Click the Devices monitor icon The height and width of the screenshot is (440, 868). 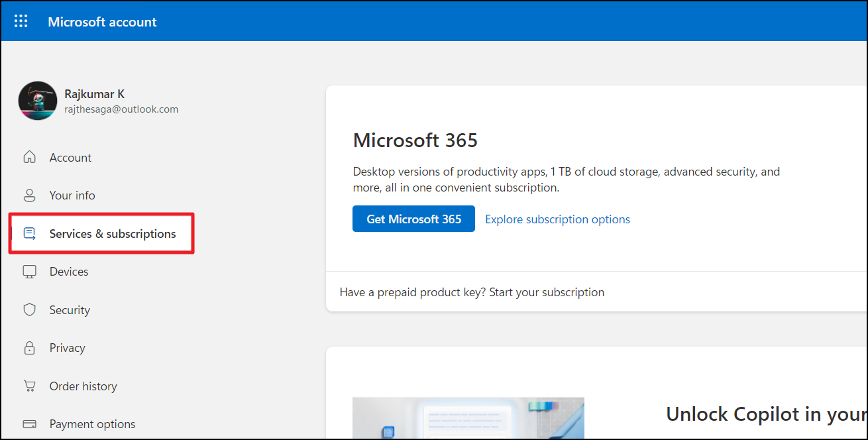pyautogui.click(x=29, y=272)
